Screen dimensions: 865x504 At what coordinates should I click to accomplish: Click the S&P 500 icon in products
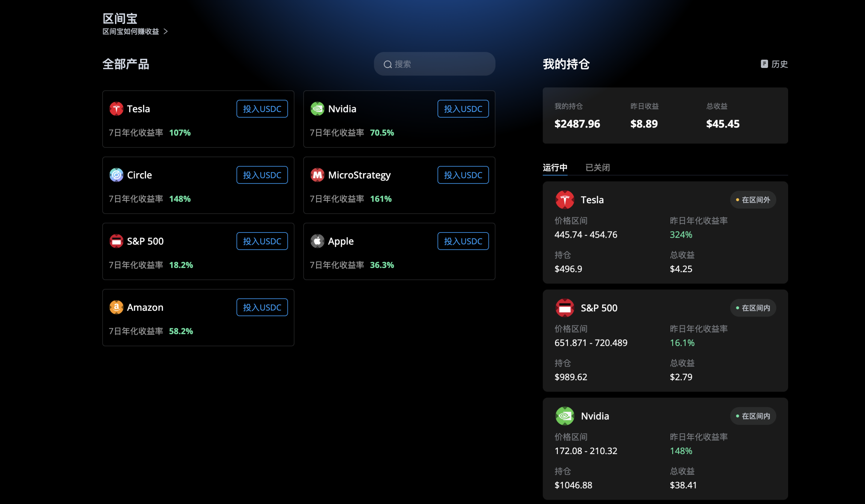pos(116,241)
